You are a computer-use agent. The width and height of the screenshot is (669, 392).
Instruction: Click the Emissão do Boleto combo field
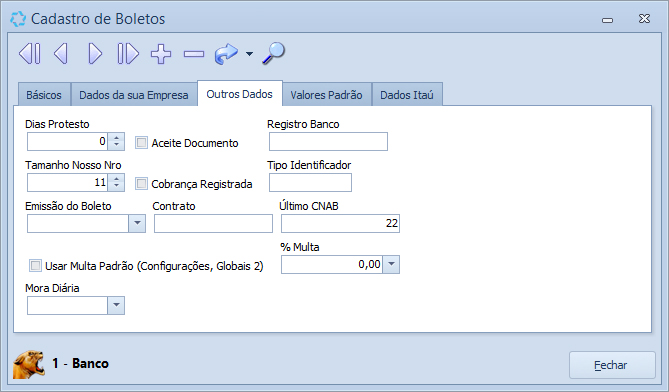[x=78, y=223]
